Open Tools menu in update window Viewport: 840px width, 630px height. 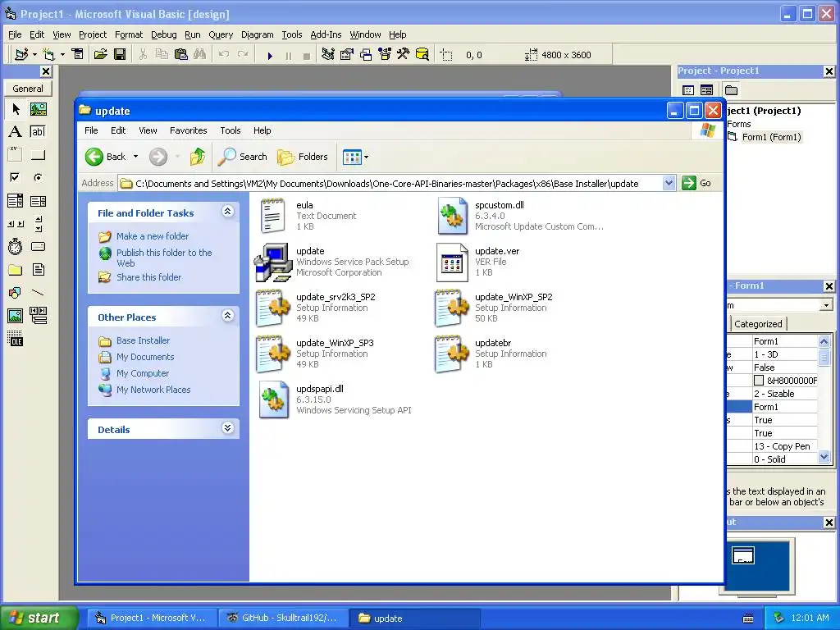(x=231, y=130)
